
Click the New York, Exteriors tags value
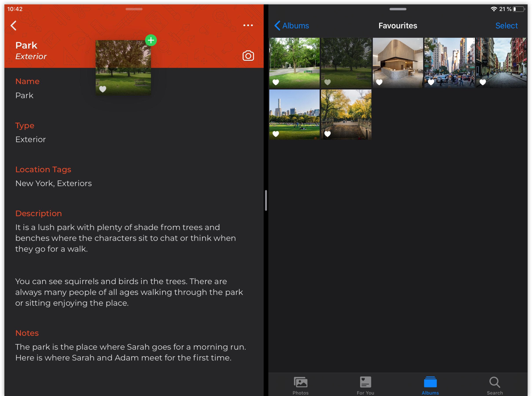[53, 184]
